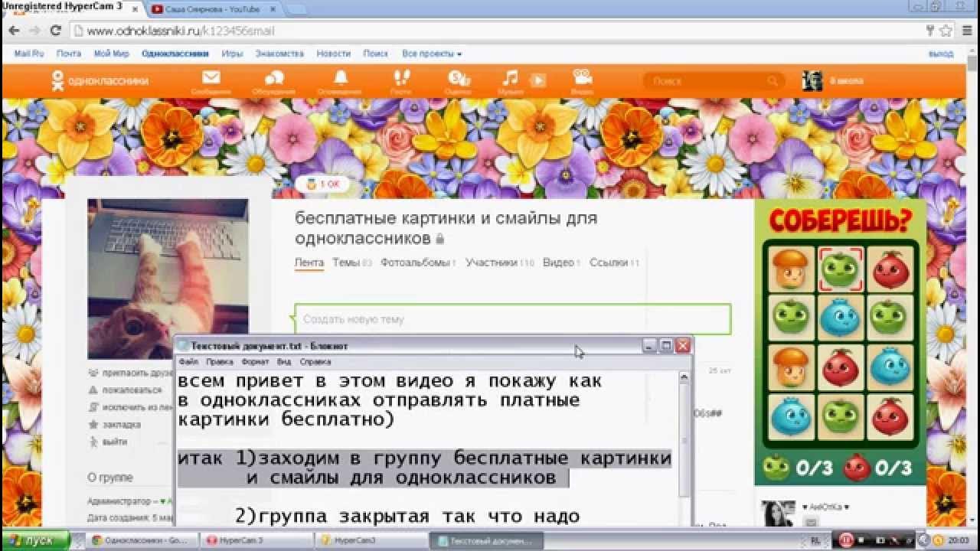Click the message icon under AнiОтiКа user
The image size is (980, 551).
pos(811,523)
